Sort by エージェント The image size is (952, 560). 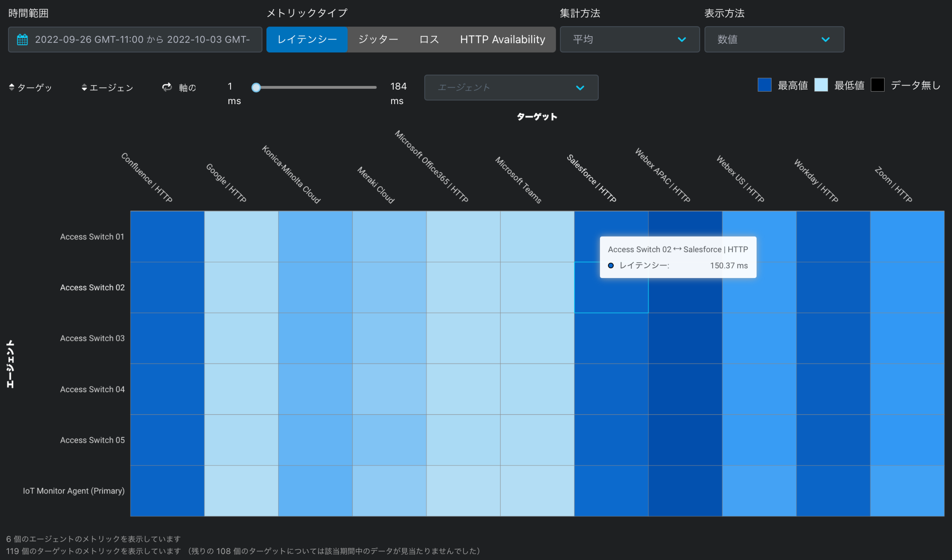[x=108, y=88]
